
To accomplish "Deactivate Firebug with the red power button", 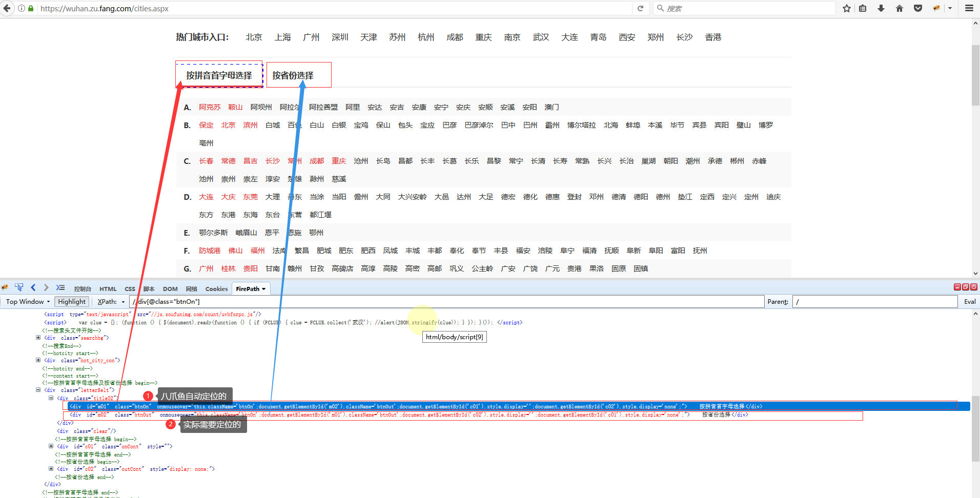I will pos(974,287).
